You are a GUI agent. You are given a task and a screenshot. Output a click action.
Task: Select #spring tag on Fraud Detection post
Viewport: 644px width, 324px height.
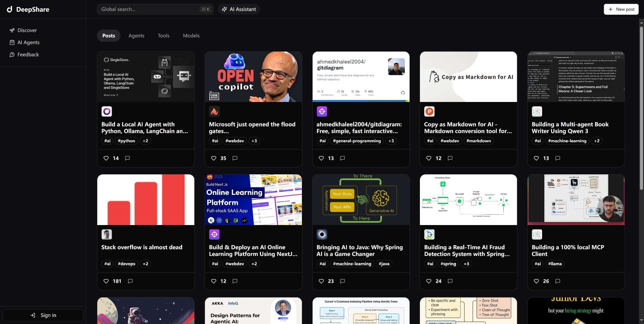tap(448, 264)
